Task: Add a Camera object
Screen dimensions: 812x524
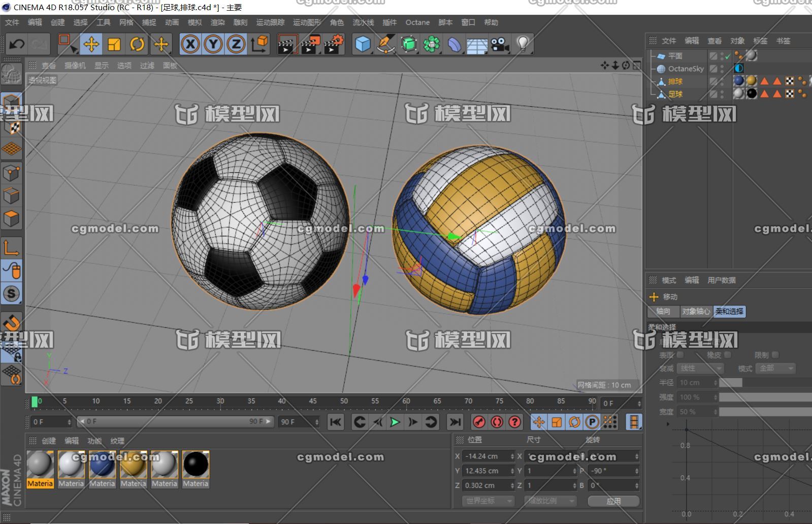Action: [x=500, y=44]
